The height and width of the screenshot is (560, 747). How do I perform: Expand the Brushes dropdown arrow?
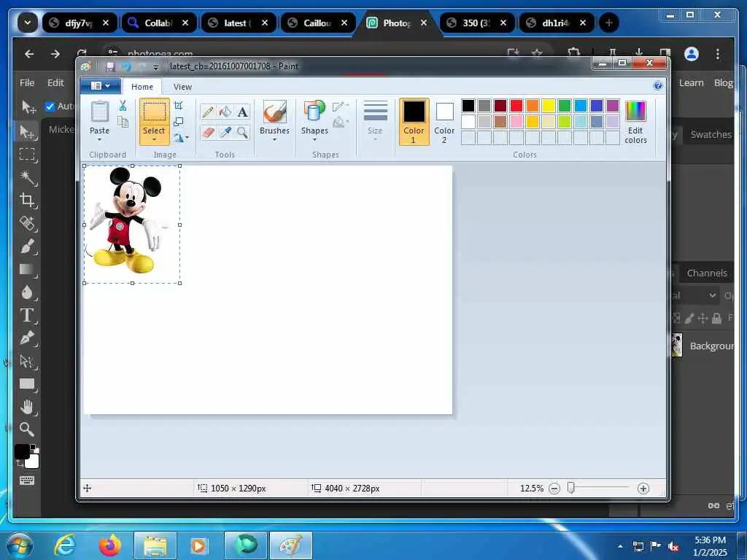click(274, 140)
